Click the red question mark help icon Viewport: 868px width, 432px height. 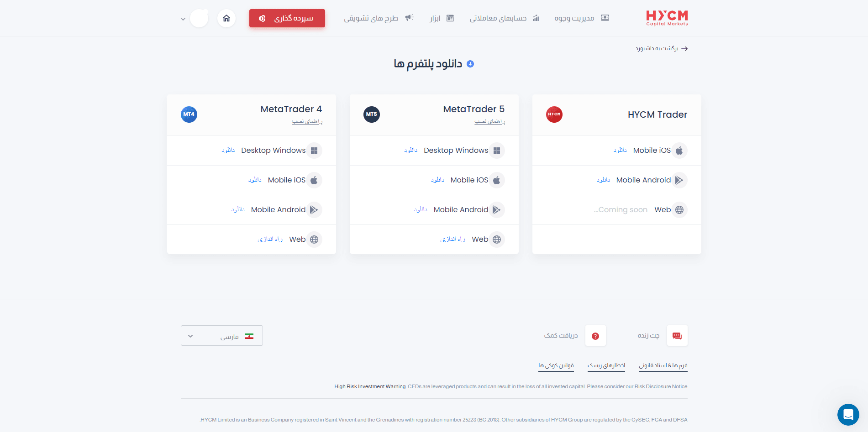click(x=595, y=336)
